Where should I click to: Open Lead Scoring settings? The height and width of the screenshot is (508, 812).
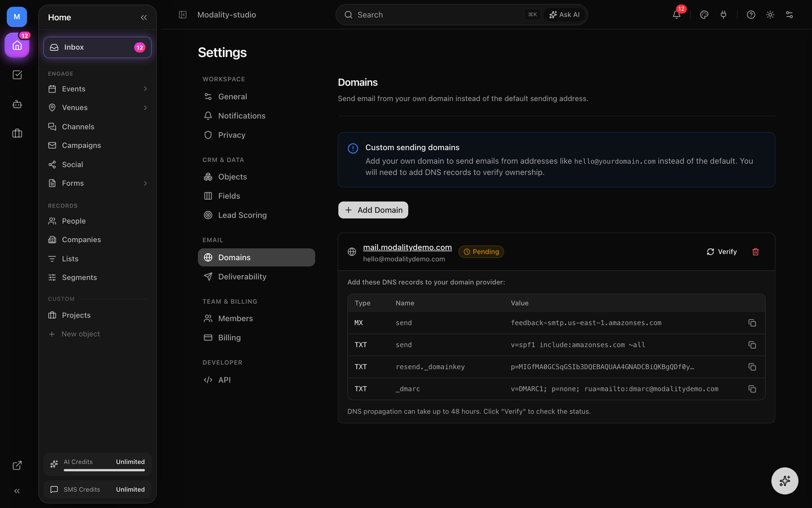click(x=256, y=215)
